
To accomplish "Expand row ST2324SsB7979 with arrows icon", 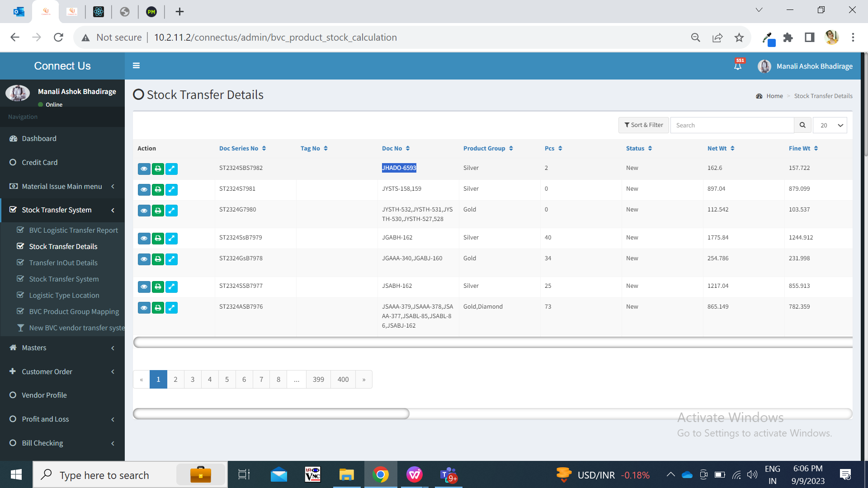I will tap(171, 239).
